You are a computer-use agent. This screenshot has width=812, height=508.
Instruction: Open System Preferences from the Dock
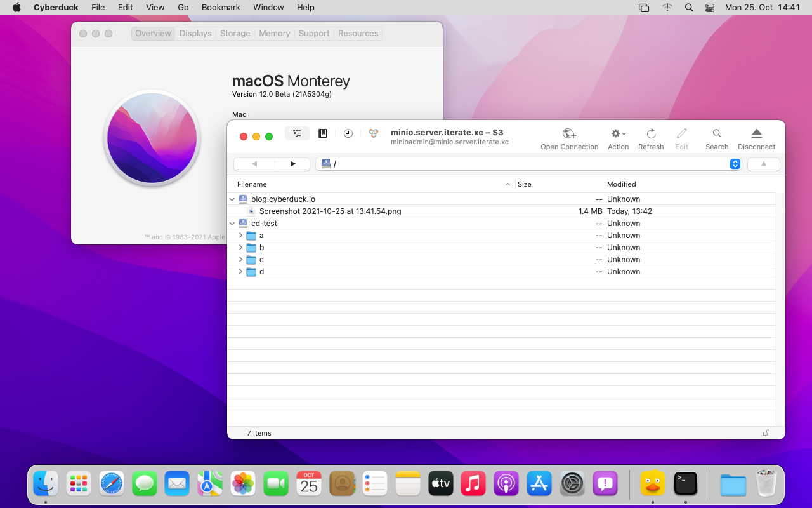(x=572, y=484)
